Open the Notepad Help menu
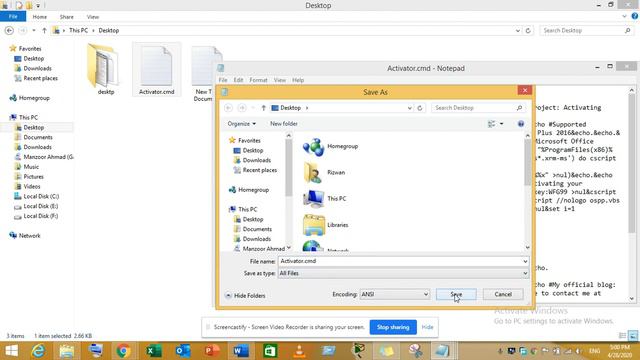Viewport: 640px width, 360px height. (298, 80)
